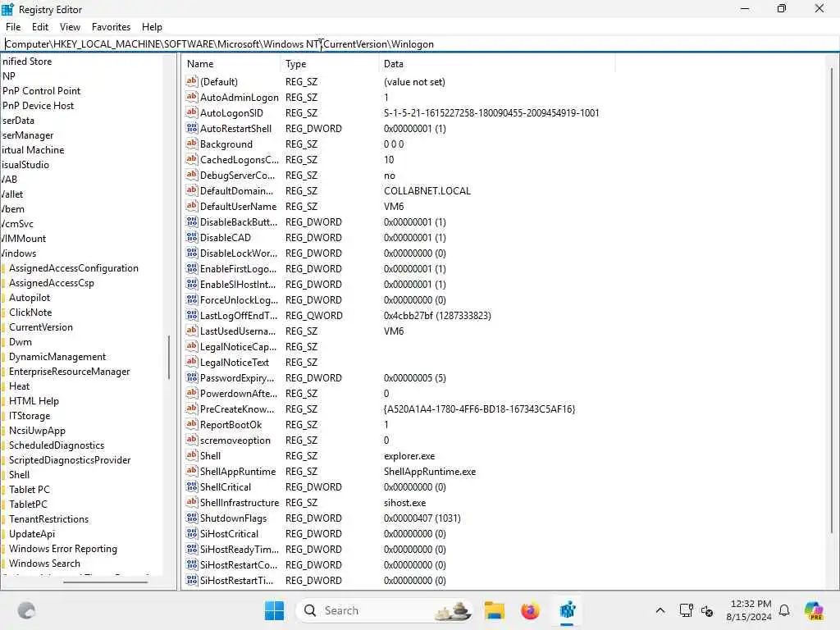Click the network status tray icon
The image size is (840, 630).
point(686,610)
